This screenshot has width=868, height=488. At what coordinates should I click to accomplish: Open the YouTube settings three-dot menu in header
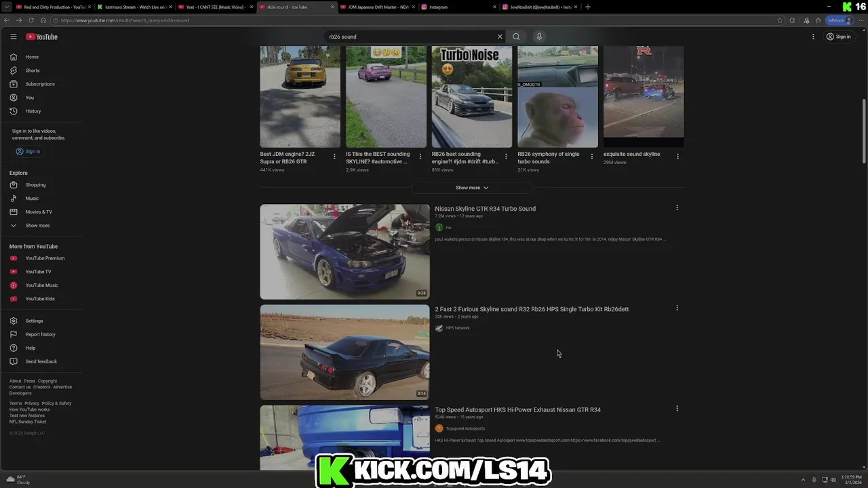tap(813, 37)
